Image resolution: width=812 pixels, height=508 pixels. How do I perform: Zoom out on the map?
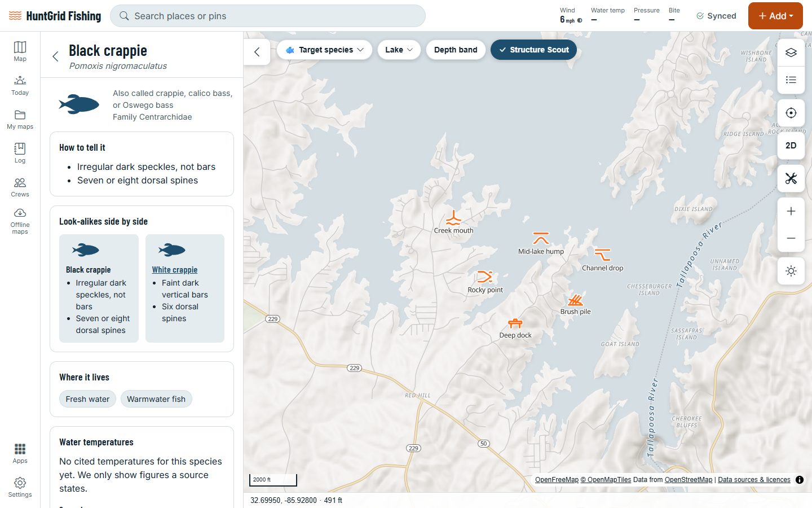[791, 238]
